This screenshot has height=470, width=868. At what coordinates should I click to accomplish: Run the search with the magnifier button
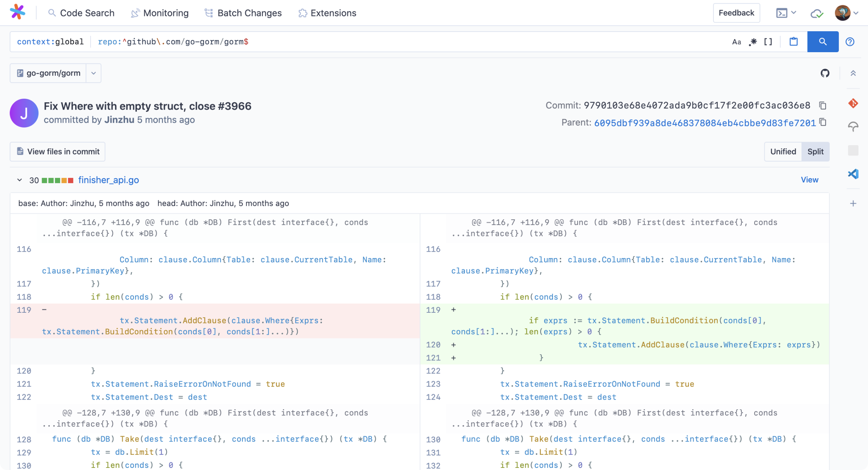(823, 42)
